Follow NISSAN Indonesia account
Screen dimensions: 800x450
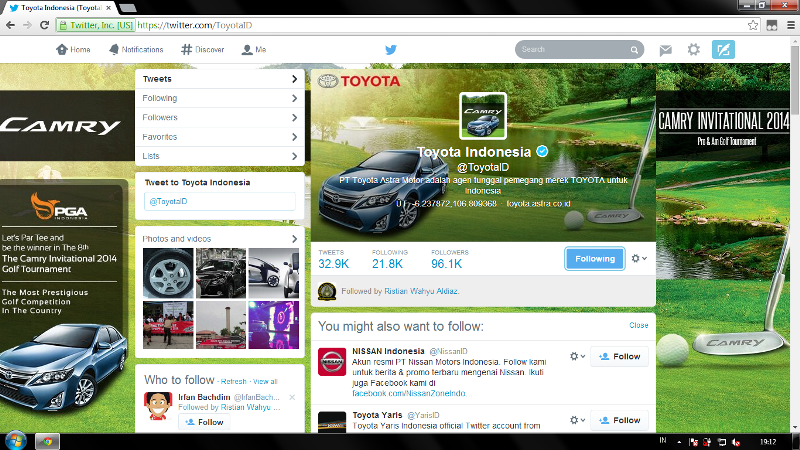619,356
